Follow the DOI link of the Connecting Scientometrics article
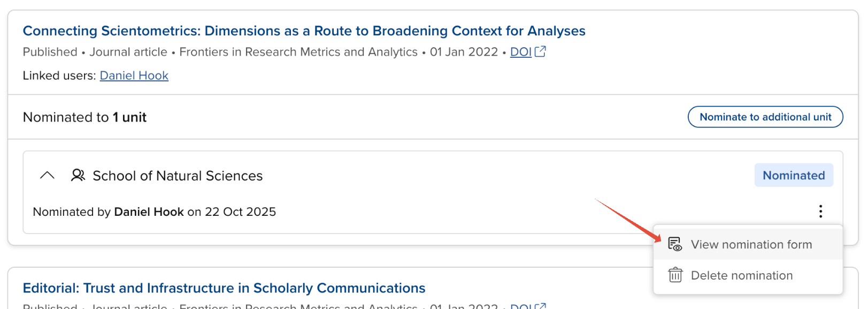The height and width of the screenshot is (309, 868). point(520,52)
